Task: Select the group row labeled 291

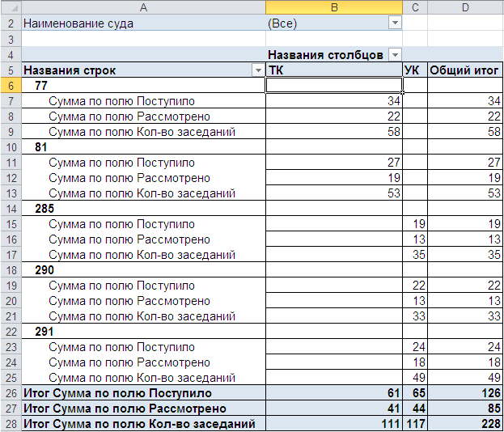Action: coord(144,332)
